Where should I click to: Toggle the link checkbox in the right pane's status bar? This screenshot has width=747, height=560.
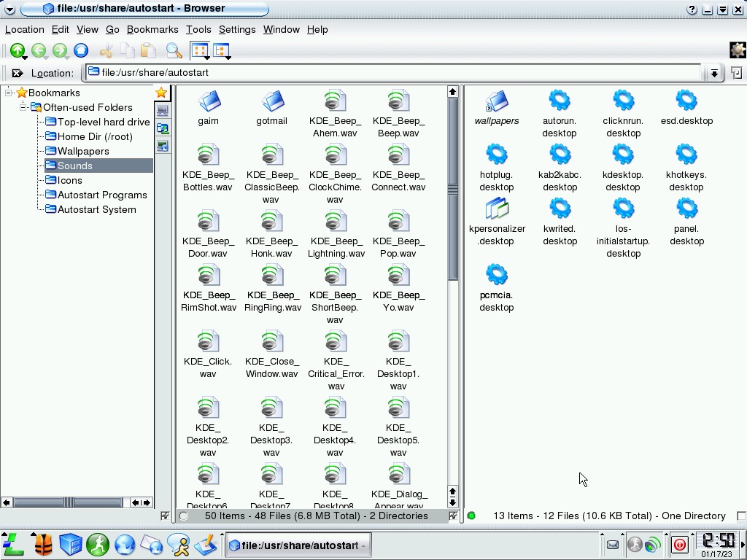tap(741, 516)
